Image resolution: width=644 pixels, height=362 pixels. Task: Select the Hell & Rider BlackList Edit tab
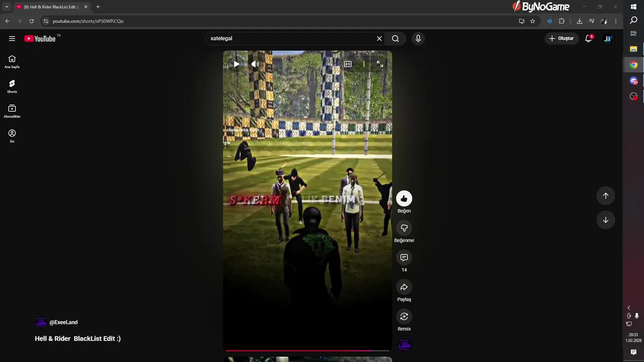point(52,7)
